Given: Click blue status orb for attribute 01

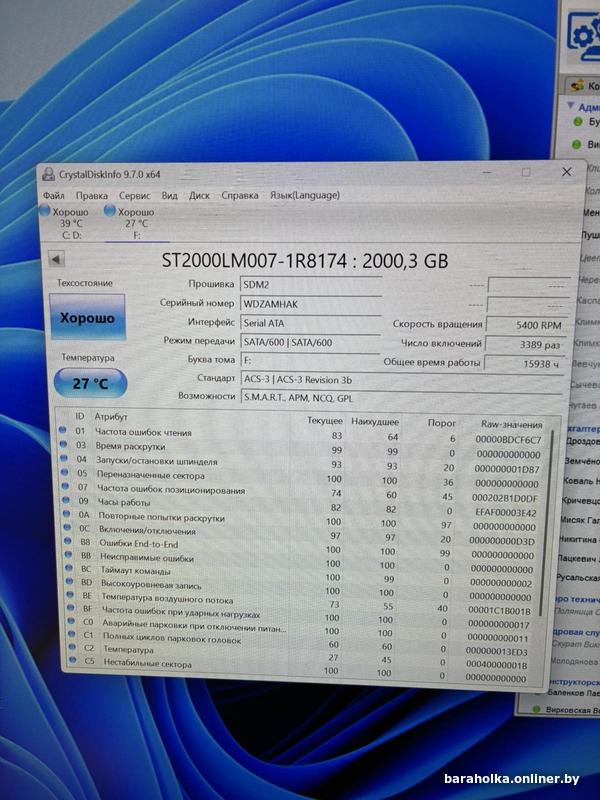Looking at the screenshot, I should click(66, 432).
